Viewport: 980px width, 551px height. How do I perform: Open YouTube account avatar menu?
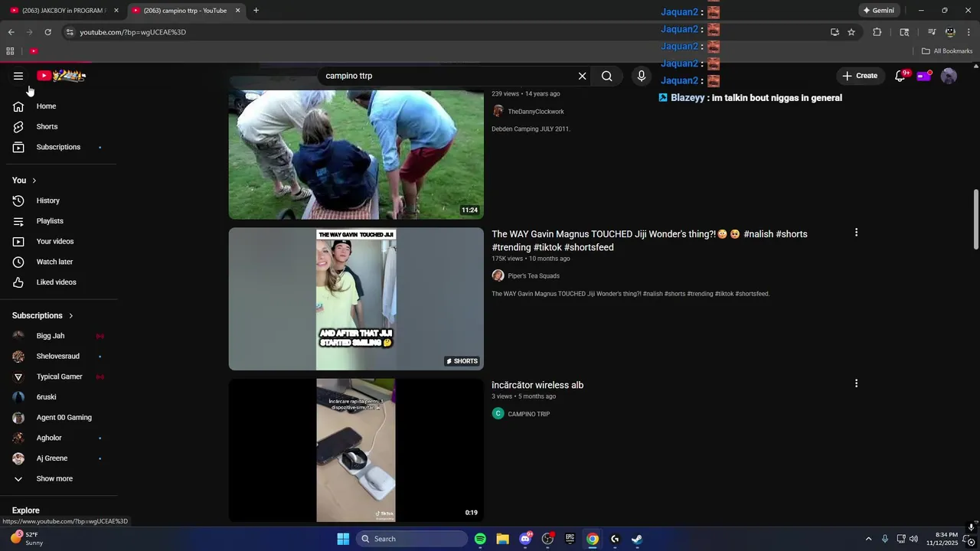pos(949,76)
